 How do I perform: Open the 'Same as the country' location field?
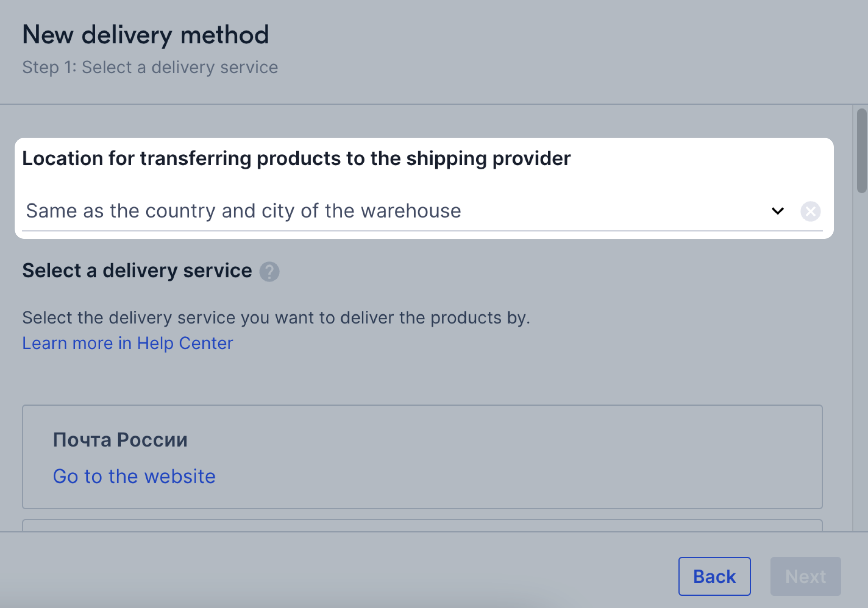(244, 211)
